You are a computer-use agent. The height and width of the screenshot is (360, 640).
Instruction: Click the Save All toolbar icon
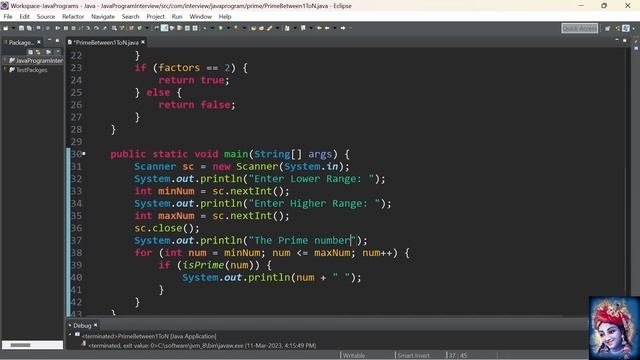[29, 28]
